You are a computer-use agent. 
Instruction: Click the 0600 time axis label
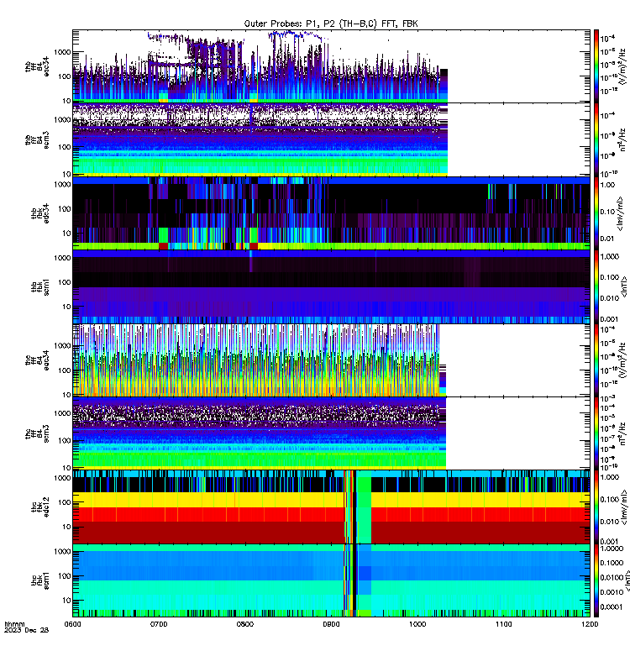tap(72, 624)
